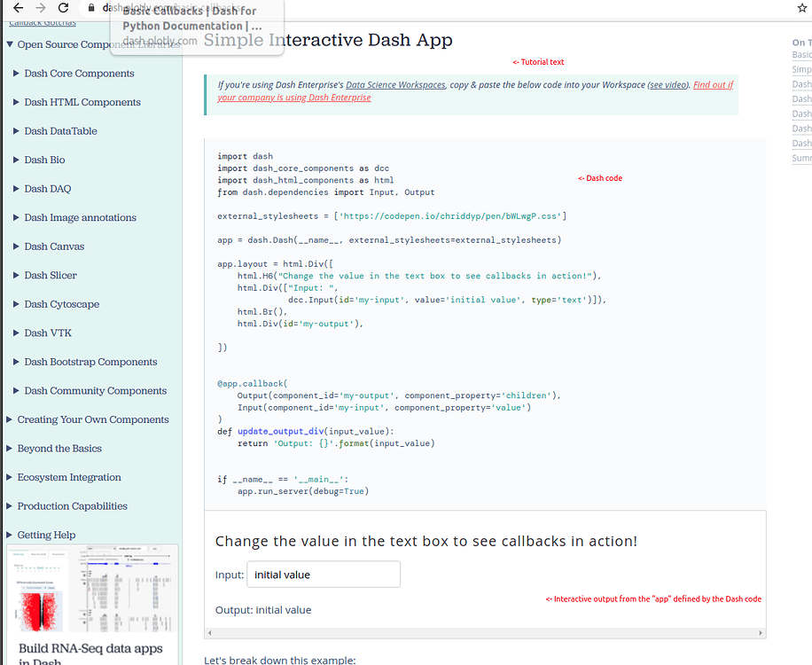Click 'update_output_div' function name in code

(x=281, y=432)
